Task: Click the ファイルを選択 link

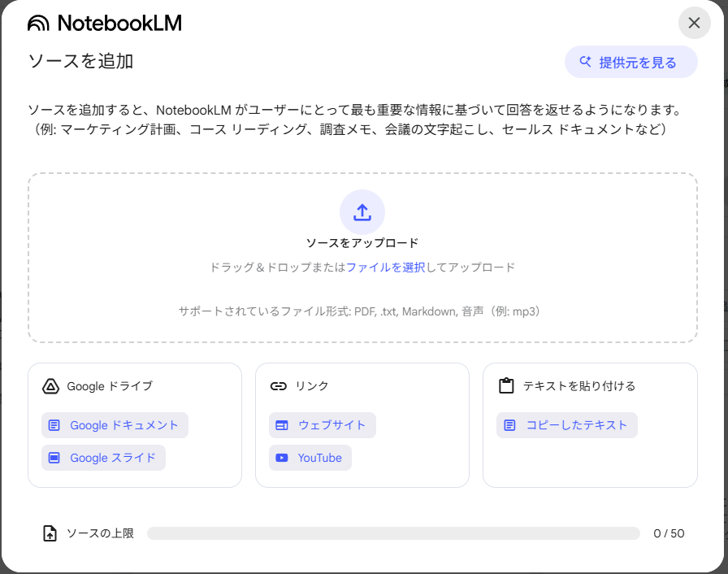Action: tap(385, 267)
